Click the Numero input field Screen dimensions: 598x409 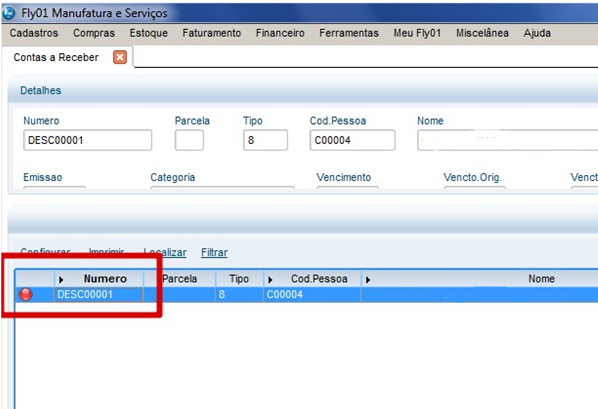tap(88, 140)
